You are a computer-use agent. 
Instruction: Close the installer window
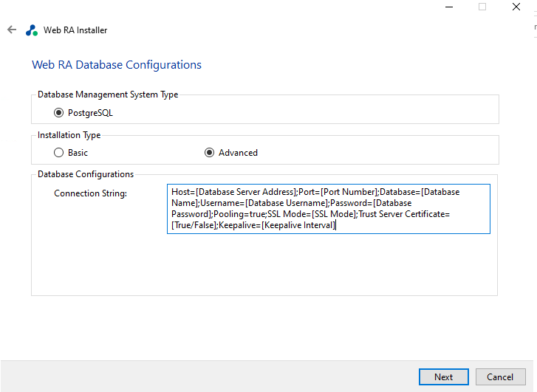(516, 7)
